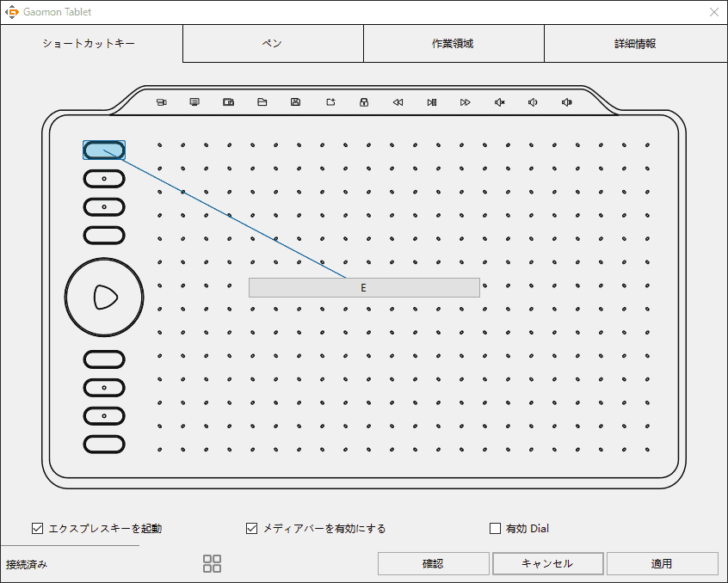
Task: Enable the 有効 Dial checkbox
Action: [x=496, y=528]
